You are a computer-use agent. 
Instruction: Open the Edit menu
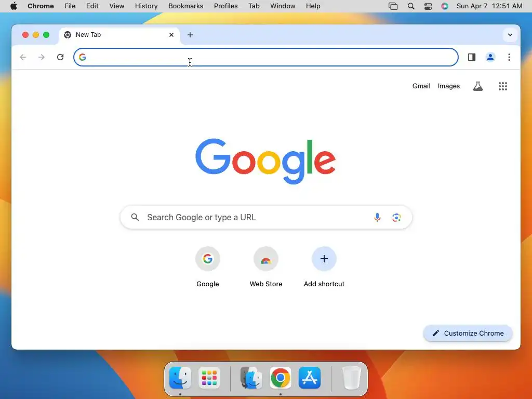(x=92, y=6)
